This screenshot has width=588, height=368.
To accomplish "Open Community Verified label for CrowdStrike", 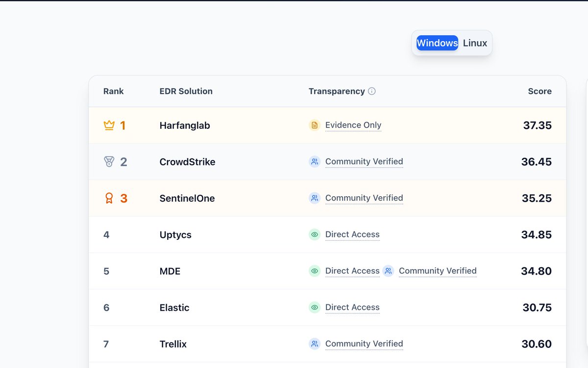I will pyautogui.click(x=364, y=161).
